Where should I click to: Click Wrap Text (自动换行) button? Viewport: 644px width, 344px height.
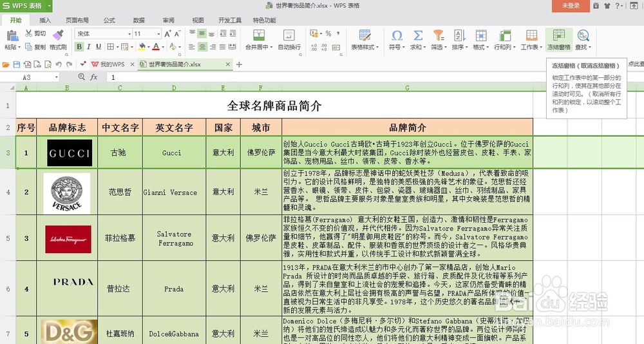(x=289, y=40)
